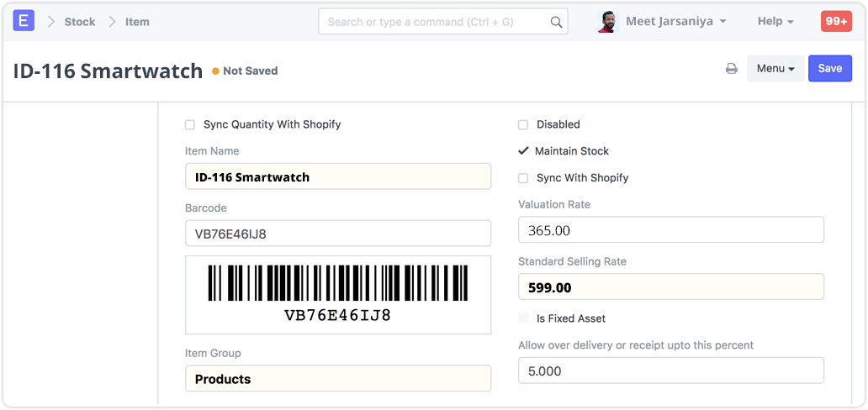Screen dimensions: 868x410
Task: Click the Valuation Rate field
Action: click(x=671, y=229)
